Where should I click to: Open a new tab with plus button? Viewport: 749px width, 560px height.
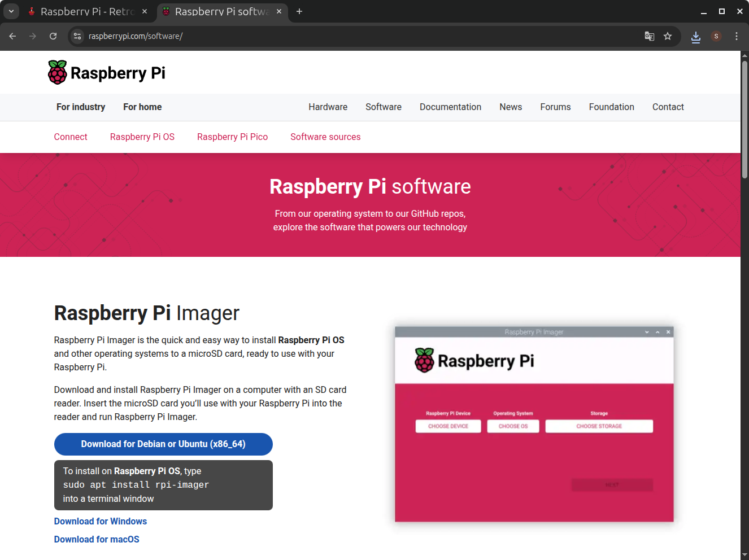[299, 11]
